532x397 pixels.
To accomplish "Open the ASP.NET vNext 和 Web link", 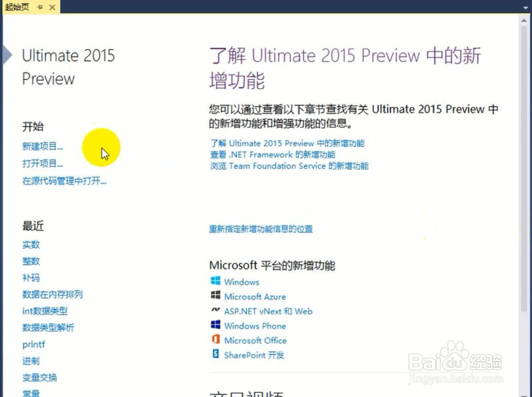I will (x=268, y=311).
